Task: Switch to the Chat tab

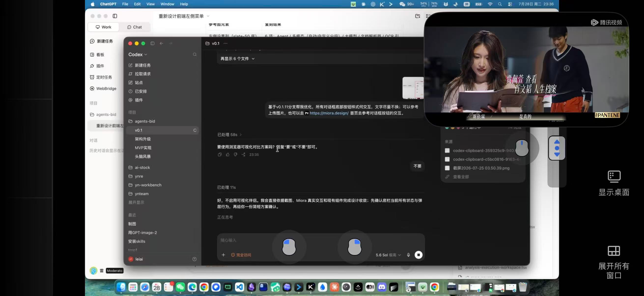Action: click(135, 27)
